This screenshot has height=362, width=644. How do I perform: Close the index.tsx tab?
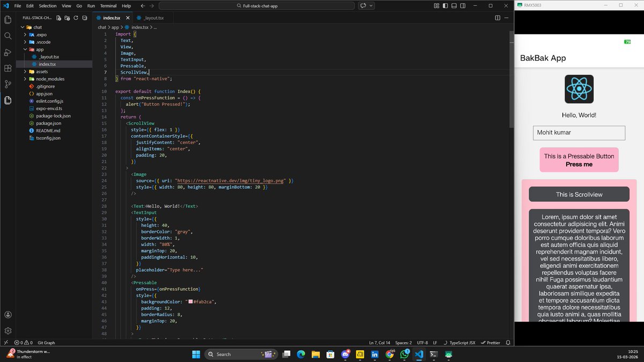(128, 18)
